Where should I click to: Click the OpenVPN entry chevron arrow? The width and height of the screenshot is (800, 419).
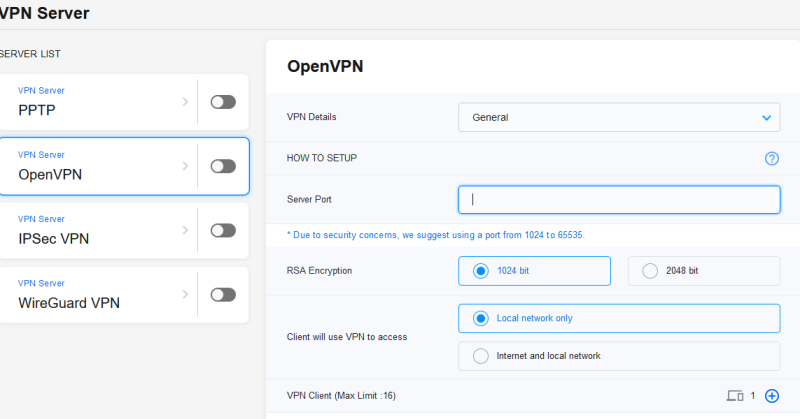(185, 166)
